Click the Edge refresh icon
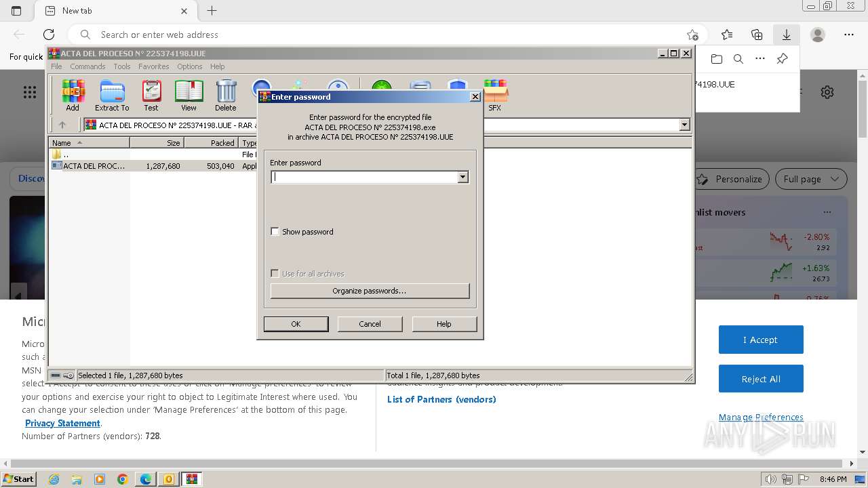Screen dimensions: 868x488 49,35
